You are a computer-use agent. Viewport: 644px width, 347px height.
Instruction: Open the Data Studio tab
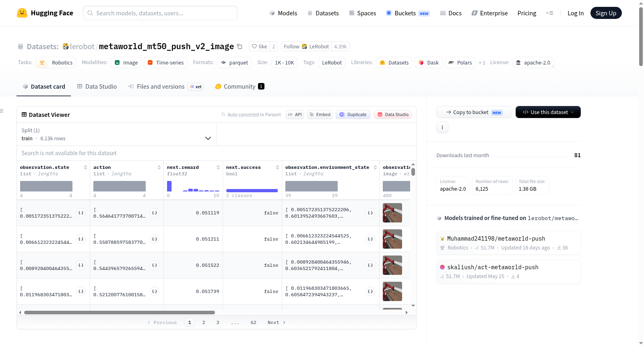point(97,87)
